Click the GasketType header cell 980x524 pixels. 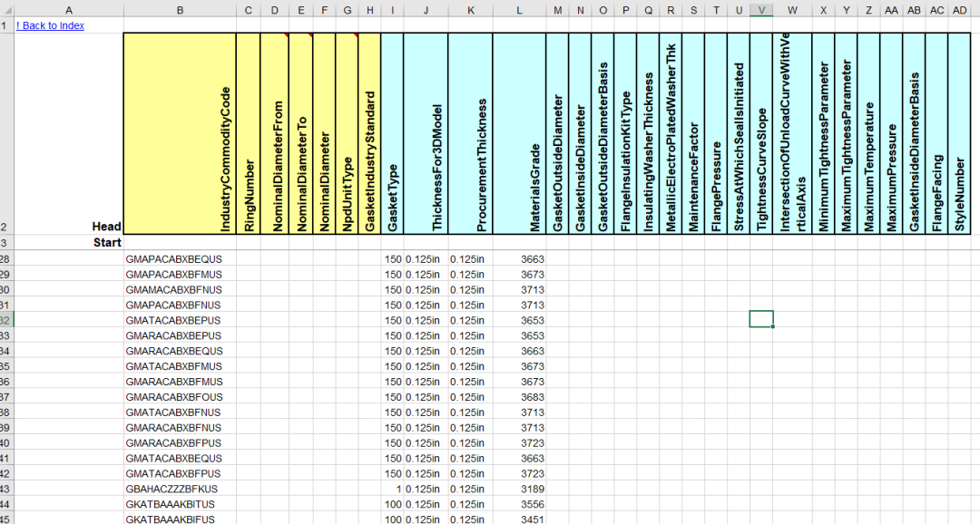click(x=393, y=133)
